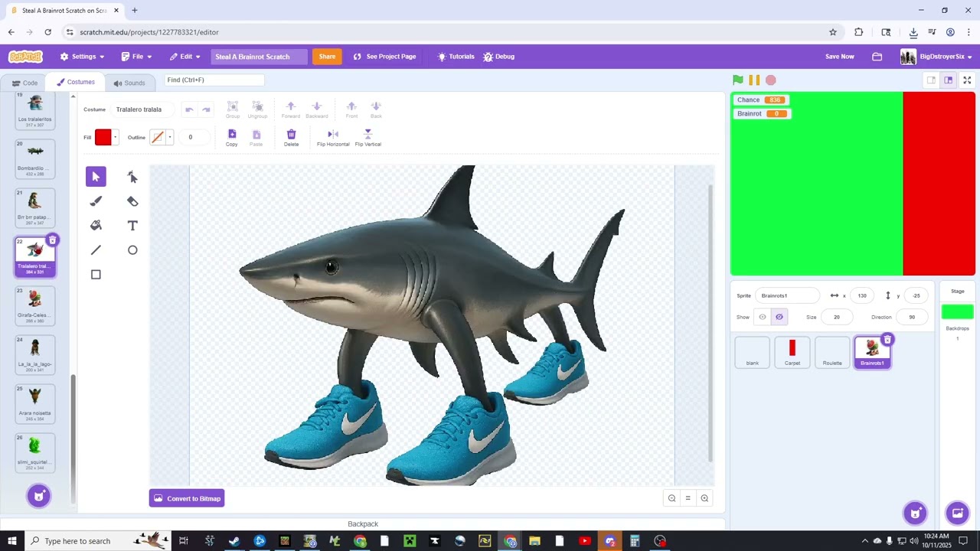Select the Line tool
The image size is (980, 551).
coord(96,250)
